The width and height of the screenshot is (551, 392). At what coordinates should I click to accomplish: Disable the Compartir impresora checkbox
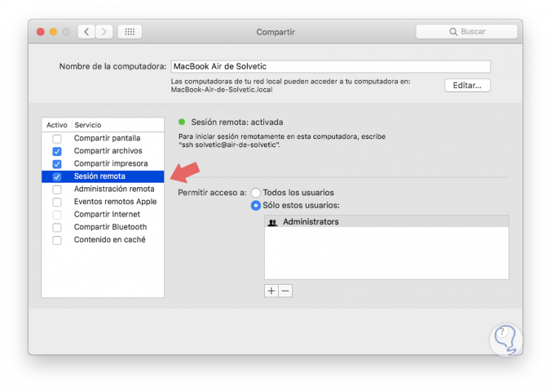57,164
